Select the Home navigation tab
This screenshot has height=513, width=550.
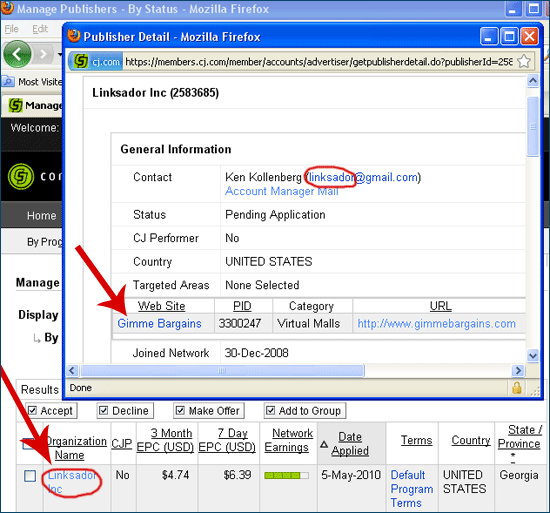41,216
